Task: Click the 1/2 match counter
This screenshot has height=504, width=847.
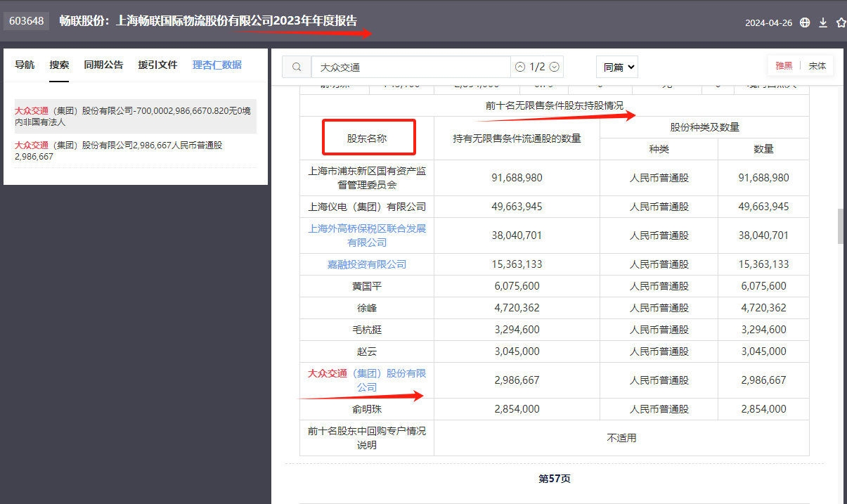Action: click(537, 67)
